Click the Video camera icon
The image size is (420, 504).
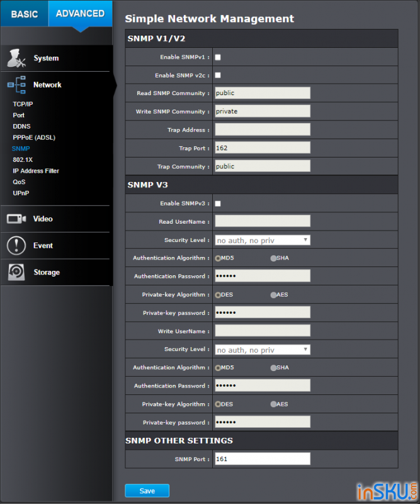pos(16,219)
